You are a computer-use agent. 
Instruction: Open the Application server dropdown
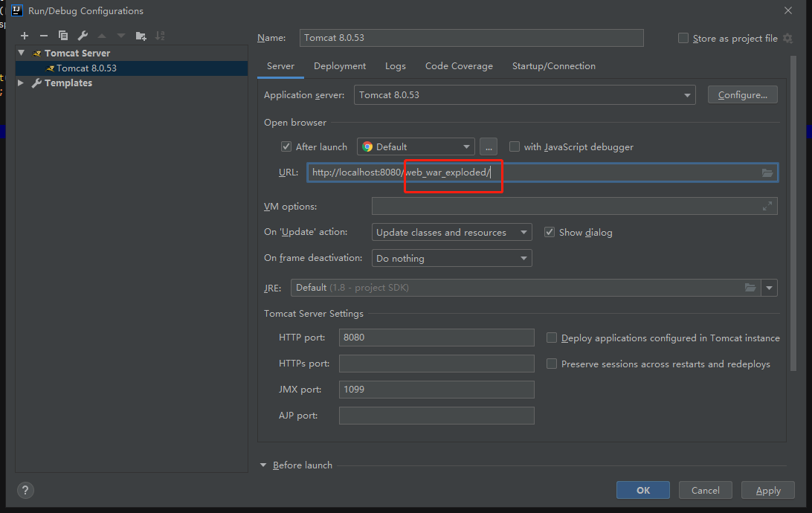tap(524, 94)
